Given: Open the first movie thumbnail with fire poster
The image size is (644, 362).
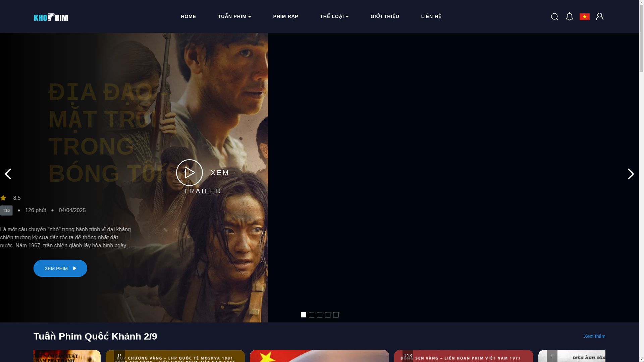Looking at the screenshot, I should [x=67, y=356].
